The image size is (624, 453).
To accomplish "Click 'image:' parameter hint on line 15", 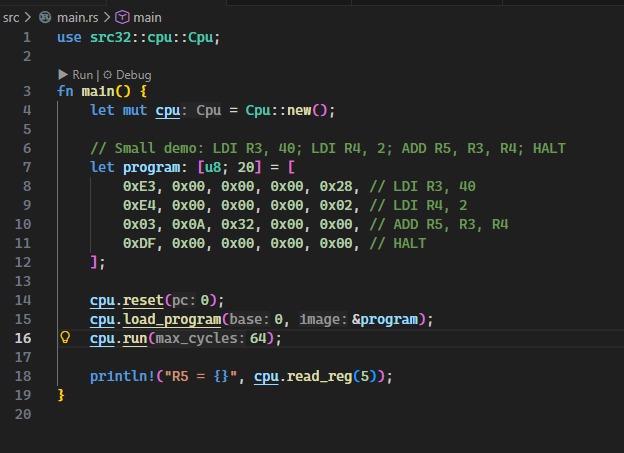I will pyautogui.click(x=324, y=319).
